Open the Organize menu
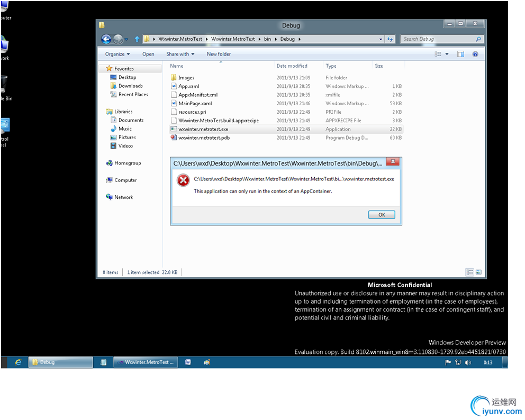Viewport: 525px width, 420px height. click(117, 54)
